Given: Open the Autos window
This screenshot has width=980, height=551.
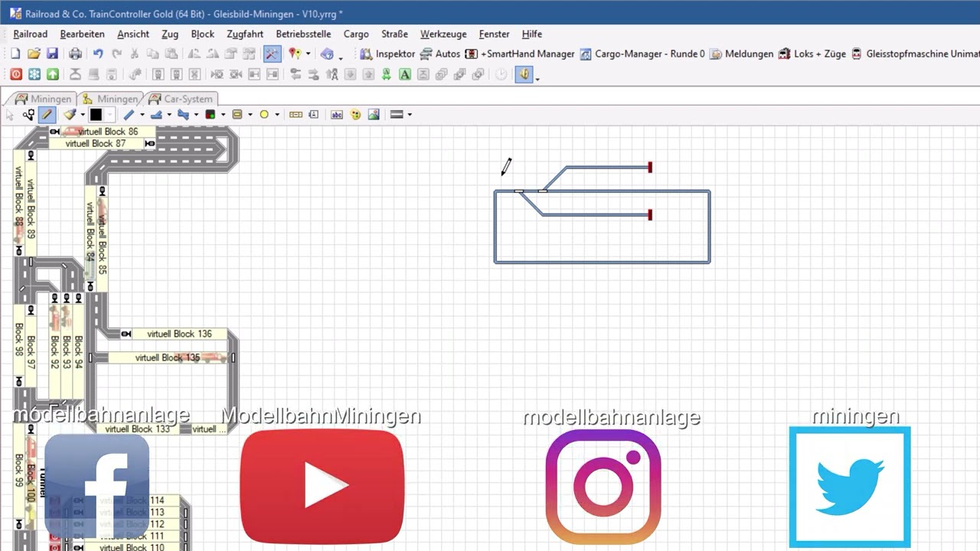Looking at the screenshot, I should [x=440, y=54].
